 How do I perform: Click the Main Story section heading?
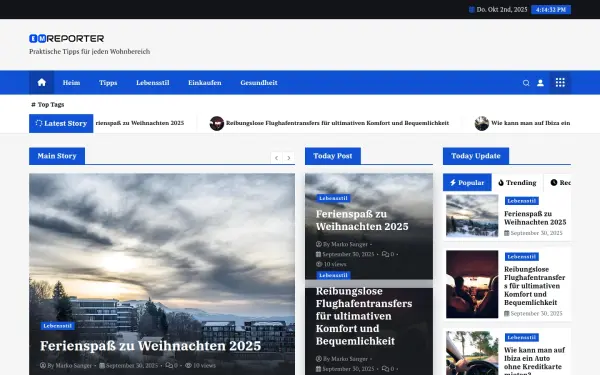pyautogui.click(x=57, y=156)
